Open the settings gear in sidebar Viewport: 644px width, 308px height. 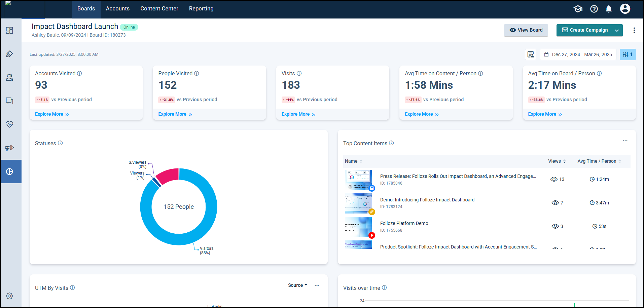9,296
